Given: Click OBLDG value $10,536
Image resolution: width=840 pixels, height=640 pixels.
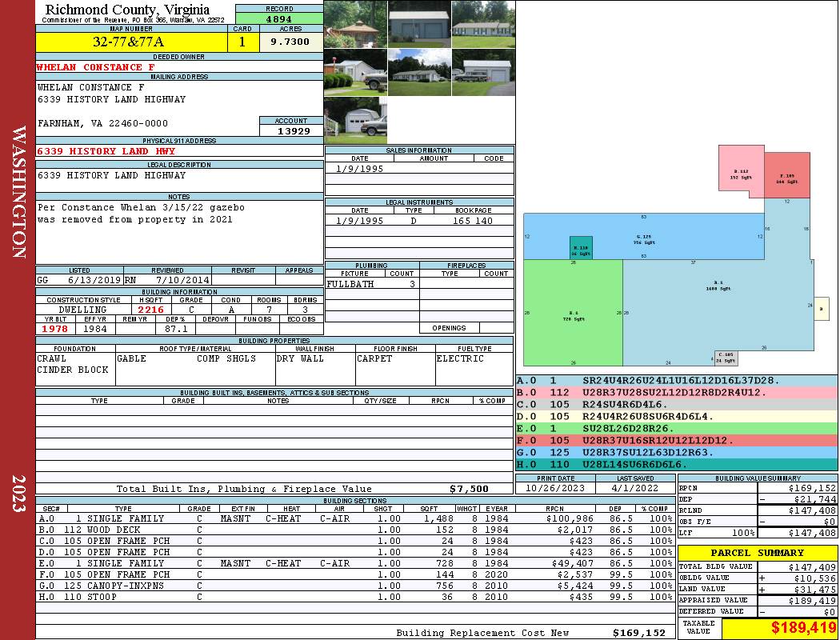Looking at the screenshot, I should click(814, 578).
